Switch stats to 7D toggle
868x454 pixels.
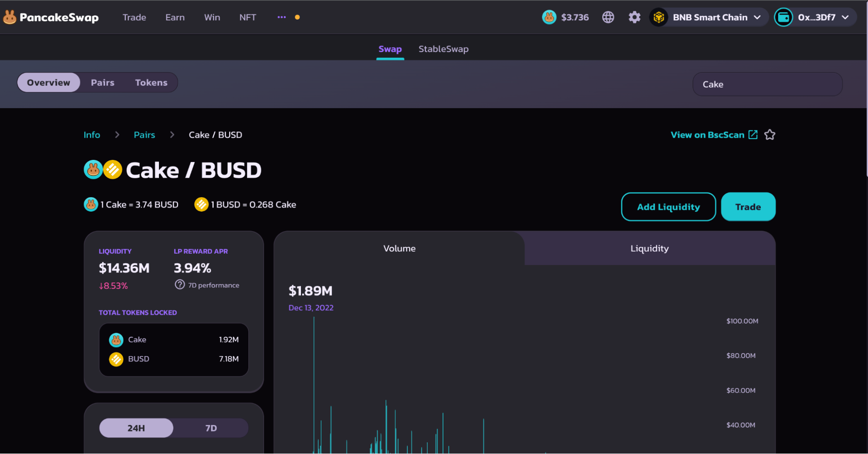pyautogui.click(x=211, y=428)
